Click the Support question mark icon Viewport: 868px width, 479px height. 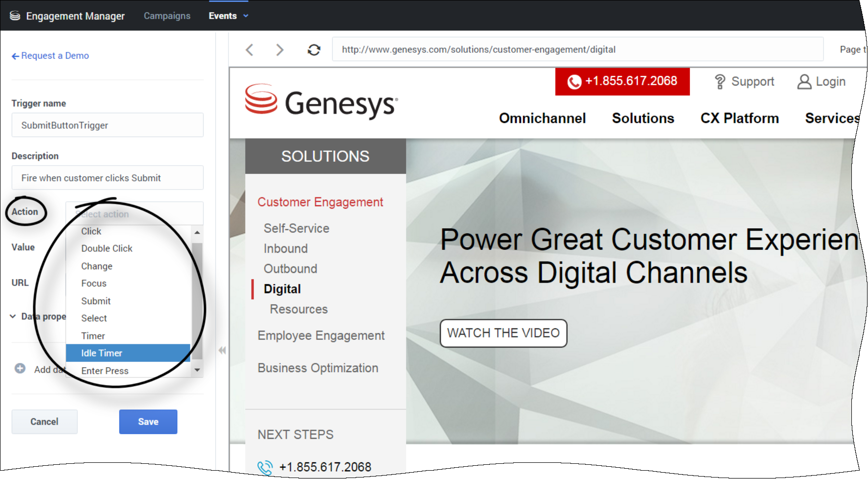720,82
